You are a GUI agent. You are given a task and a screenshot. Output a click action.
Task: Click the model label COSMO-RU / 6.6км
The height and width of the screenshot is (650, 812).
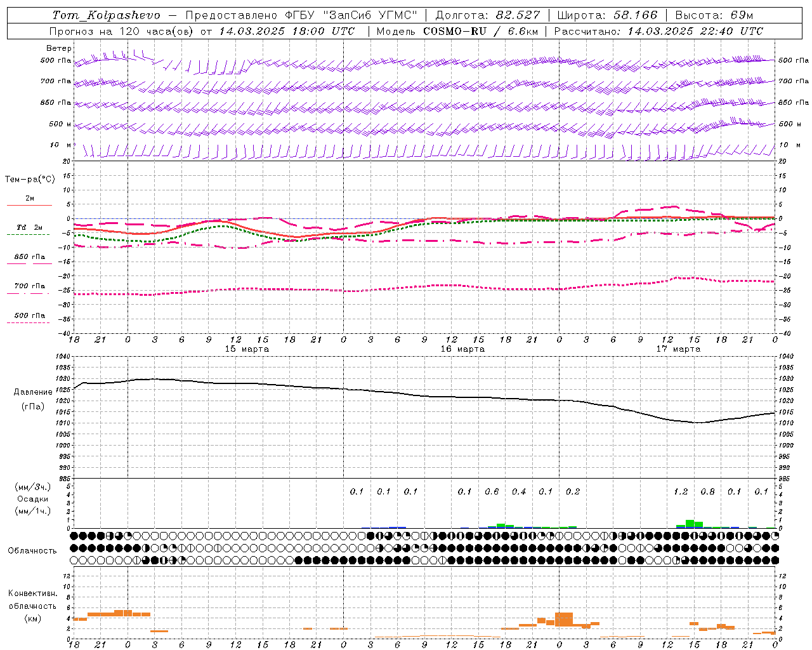pyautogui.click(x=480, y=31)
